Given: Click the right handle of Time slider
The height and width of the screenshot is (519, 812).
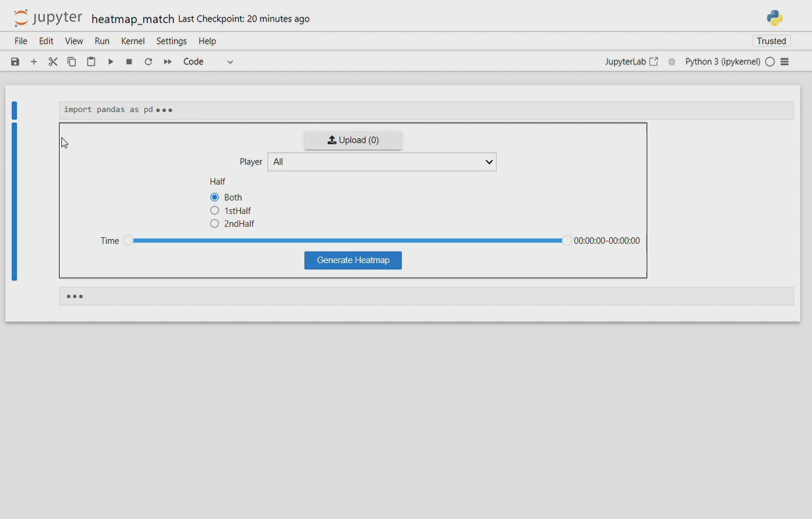Looking at the screenshot, I should coord(567,241).
